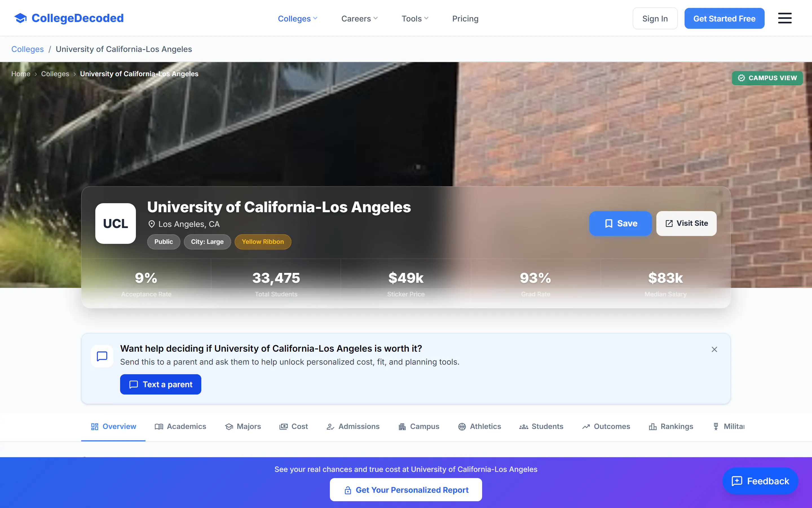Click the Text a parent button
The image size is (812, 508).
(161, 384)
